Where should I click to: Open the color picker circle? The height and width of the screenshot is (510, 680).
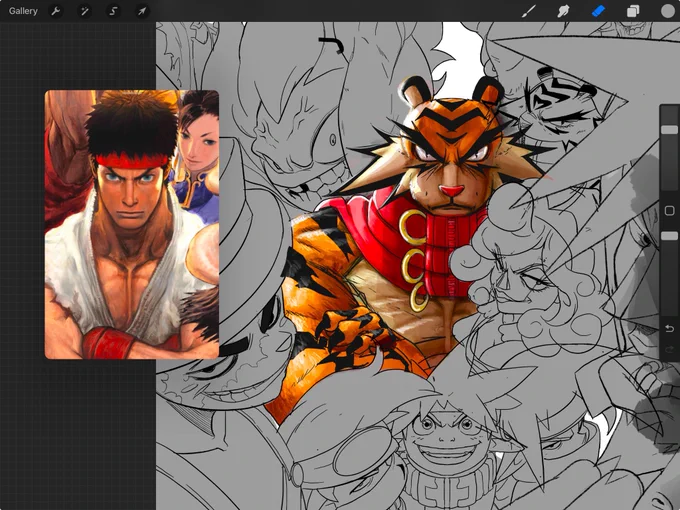(x=668, y=11)
